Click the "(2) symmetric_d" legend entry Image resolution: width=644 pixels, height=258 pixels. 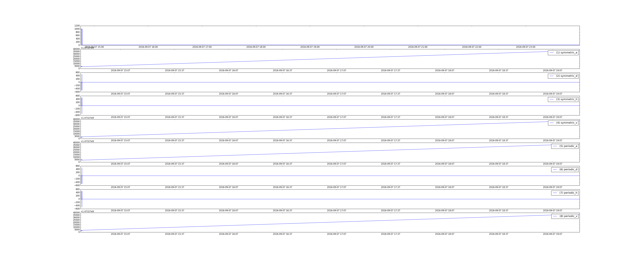[x=563, y=76]
